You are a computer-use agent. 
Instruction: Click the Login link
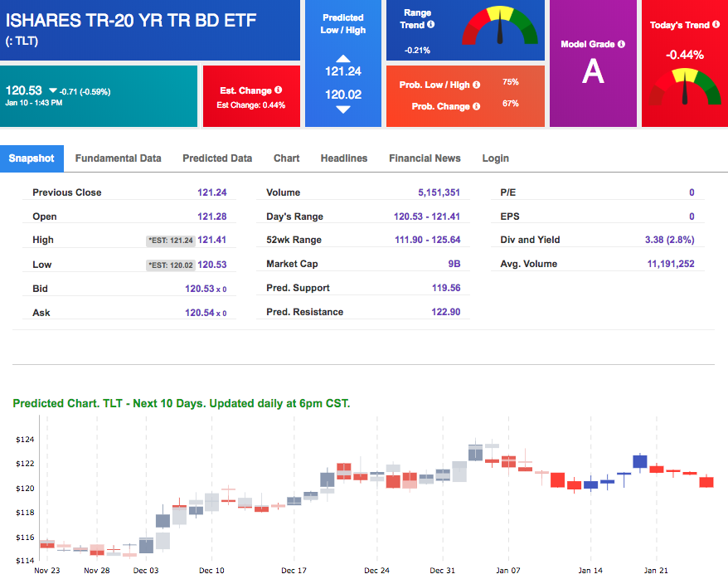(495, 158)
